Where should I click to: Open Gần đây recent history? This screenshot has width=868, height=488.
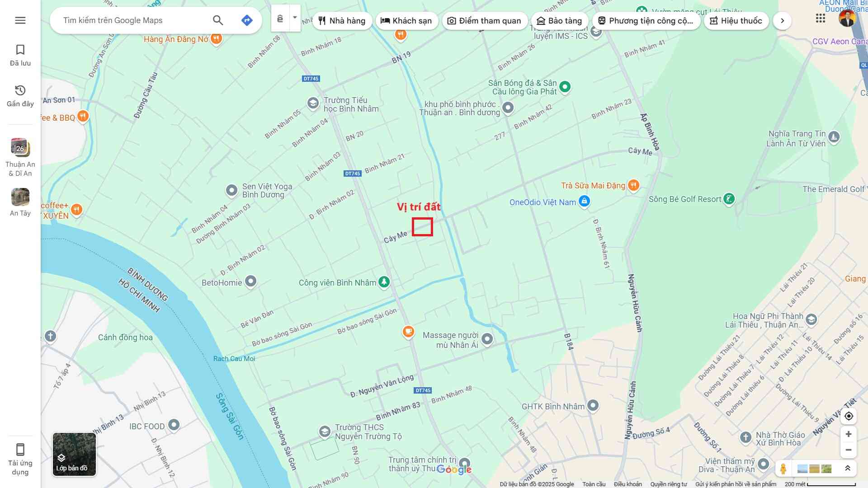click(x=20, y=96)
